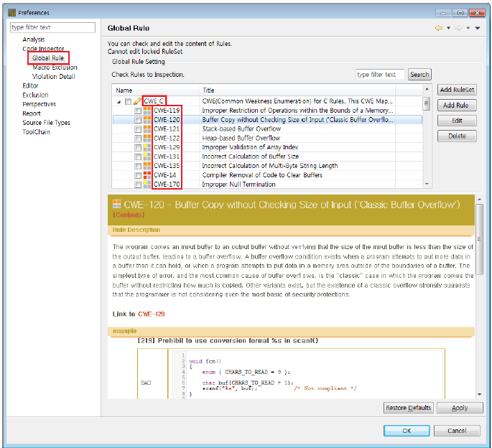Select Perspectives in the preferences tree
The image size is (492, 448).
(x=40, y=104)
